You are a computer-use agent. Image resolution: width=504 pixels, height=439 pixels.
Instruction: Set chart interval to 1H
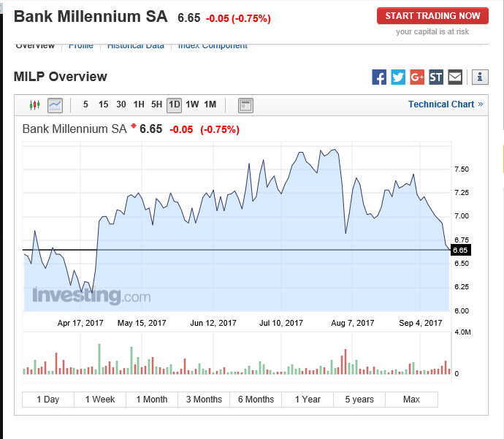(139, 104)
